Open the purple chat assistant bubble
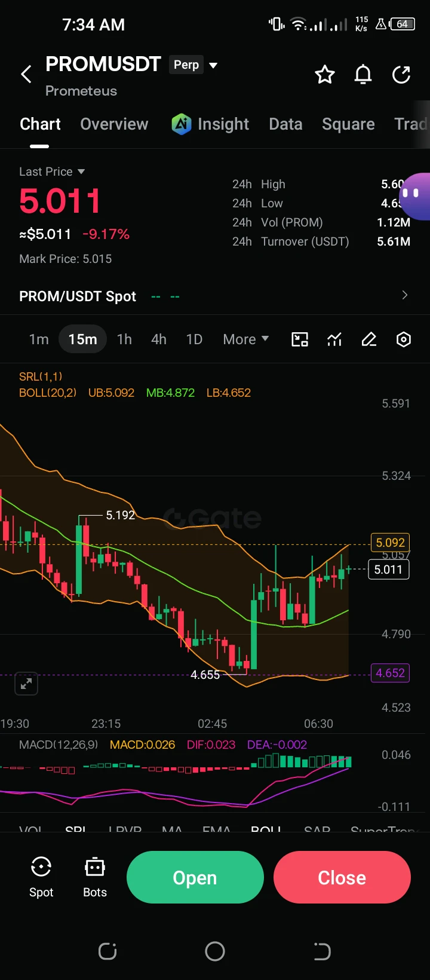Viewport: 430px width, 980px height. [x=416, y=197]
